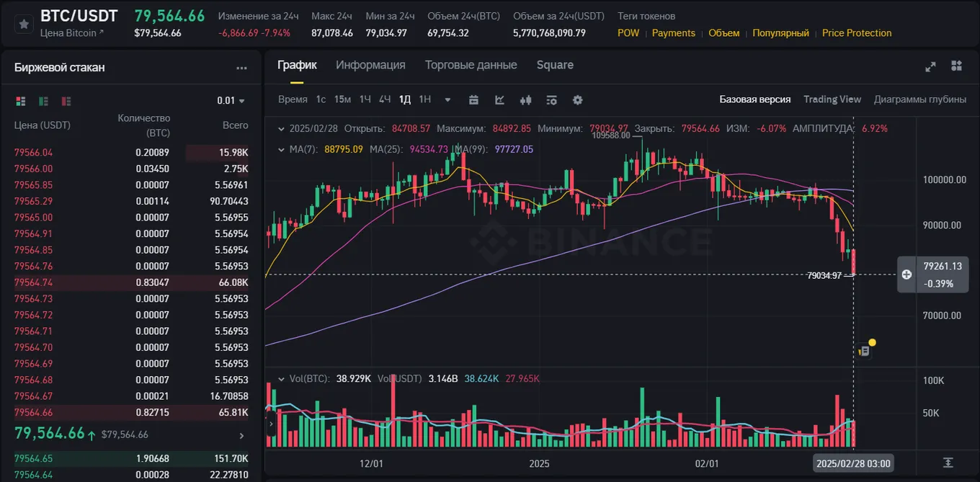The height and width of the screenshot is (482, 980).
Task: Click the Объем token tag
Action: pos(724,33)
